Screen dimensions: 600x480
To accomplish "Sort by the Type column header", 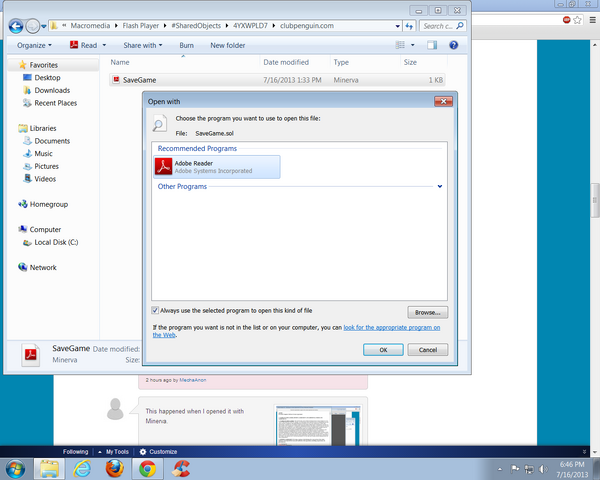I will [341, 62].
